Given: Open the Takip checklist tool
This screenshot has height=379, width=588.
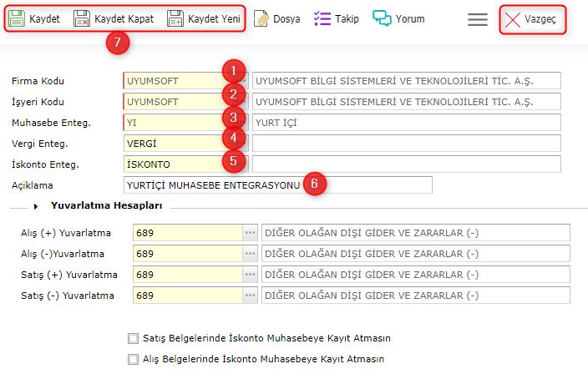Looking at the screenshot, I should point(337,18).
